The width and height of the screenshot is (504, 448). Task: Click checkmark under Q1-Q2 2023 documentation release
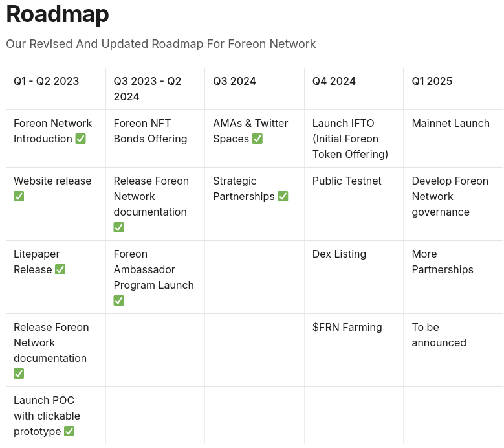(x=19, y=374)
